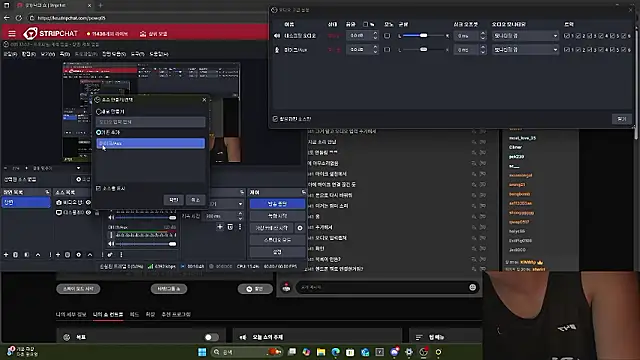This screenshot has width=640, height=360.
Task: Cancel the add source dialog
Action: [196, 200]
